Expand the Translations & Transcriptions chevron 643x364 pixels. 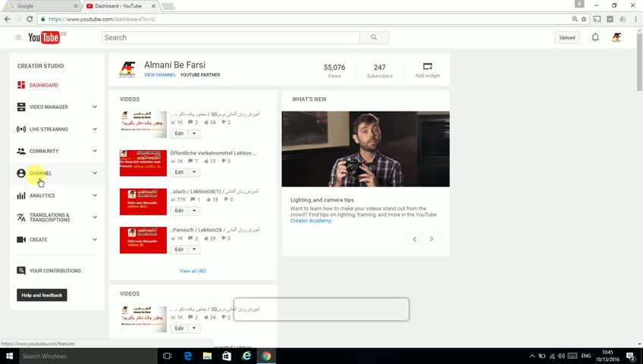(x=95, y=217)
